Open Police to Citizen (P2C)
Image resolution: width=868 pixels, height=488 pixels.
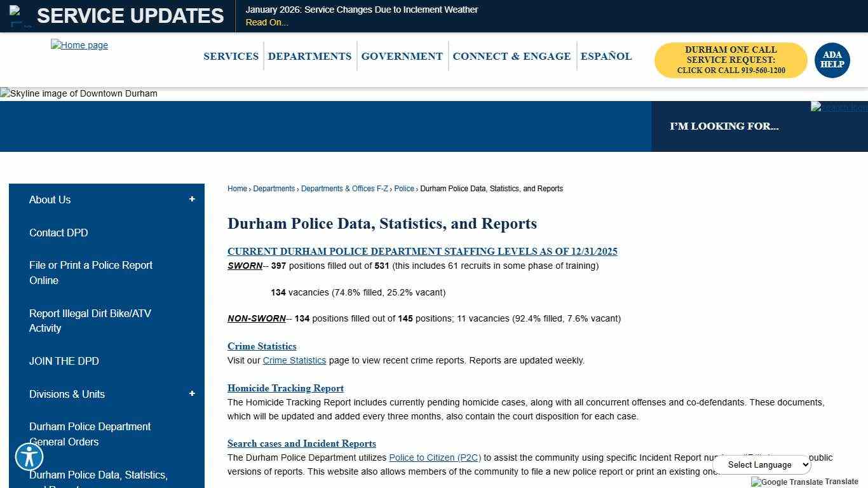434,457
